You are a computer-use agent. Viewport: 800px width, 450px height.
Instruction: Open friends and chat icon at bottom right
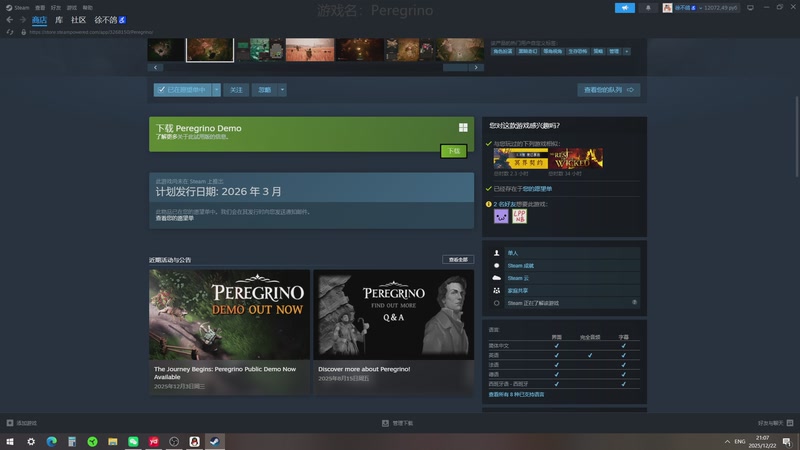[x=790, y=423]
